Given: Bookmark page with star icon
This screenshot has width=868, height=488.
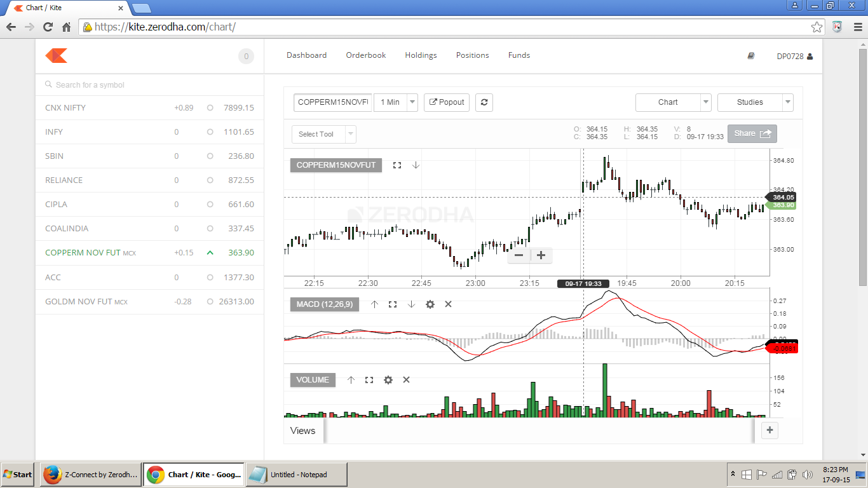Looking at the screenshot, I should click(817, 27).
